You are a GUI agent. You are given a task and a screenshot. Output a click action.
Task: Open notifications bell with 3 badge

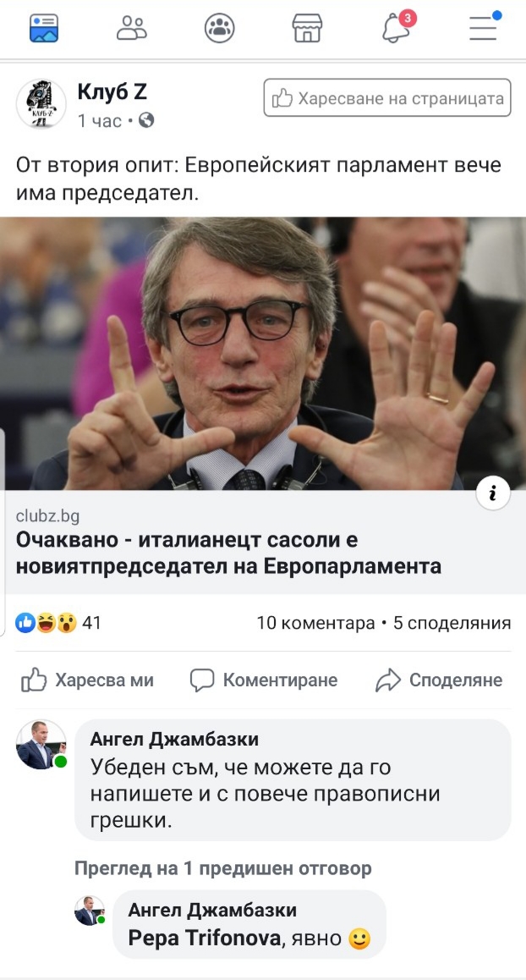[x=397, y=27]
